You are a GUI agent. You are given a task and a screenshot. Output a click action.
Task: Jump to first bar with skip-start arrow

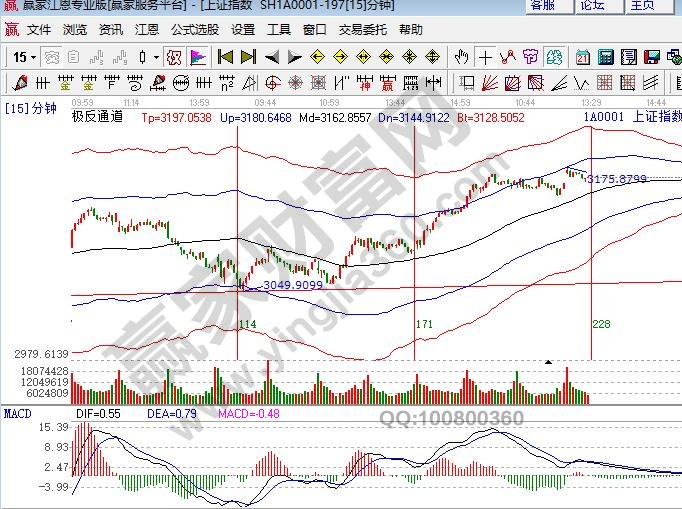point(226,57)
